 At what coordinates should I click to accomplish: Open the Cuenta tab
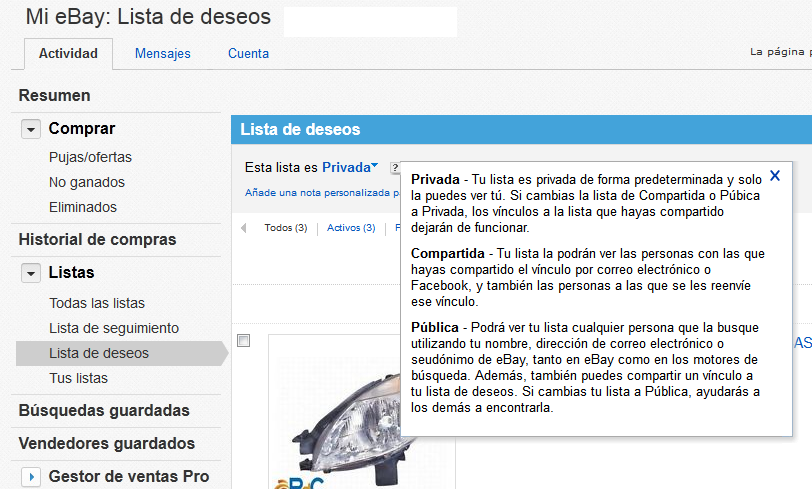click(x=249, y=53)
